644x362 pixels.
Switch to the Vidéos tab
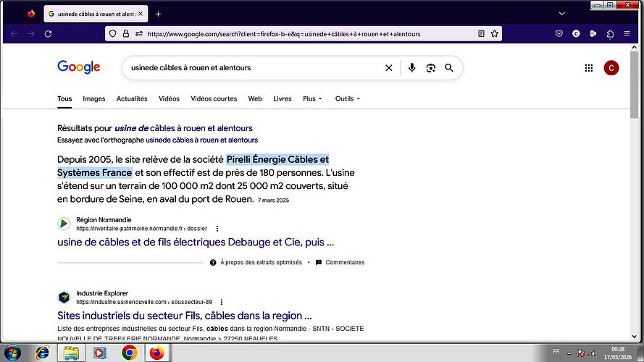pos(170,98)
